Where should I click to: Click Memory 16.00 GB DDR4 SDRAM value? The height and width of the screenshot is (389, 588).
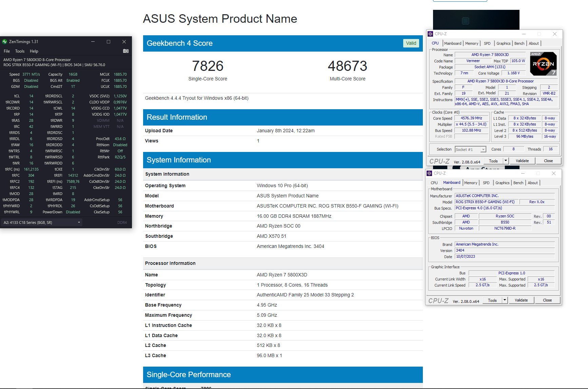pyautogui.click(x=294, y=216)
